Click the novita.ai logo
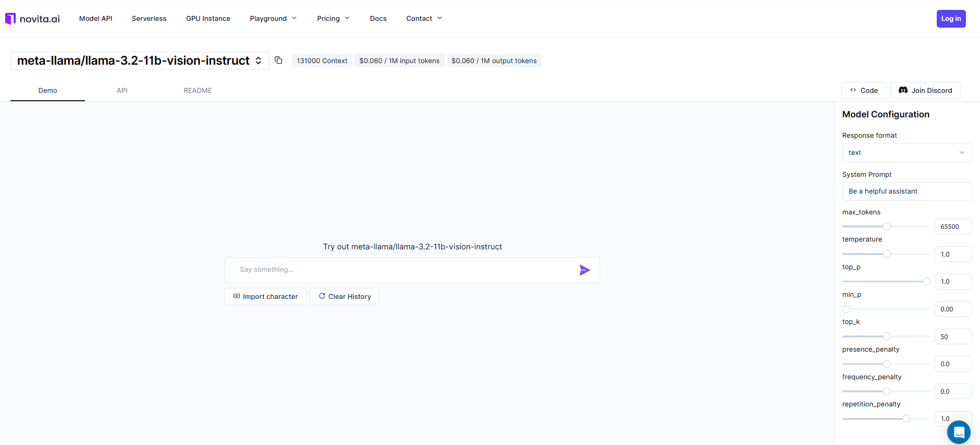 [x=32, y=19]
